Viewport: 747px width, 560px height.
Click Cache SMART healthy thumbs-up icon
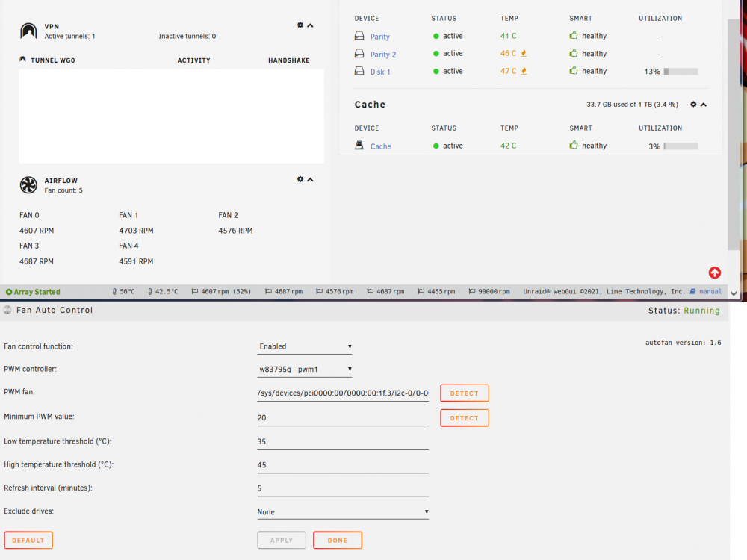click(574, 145)
